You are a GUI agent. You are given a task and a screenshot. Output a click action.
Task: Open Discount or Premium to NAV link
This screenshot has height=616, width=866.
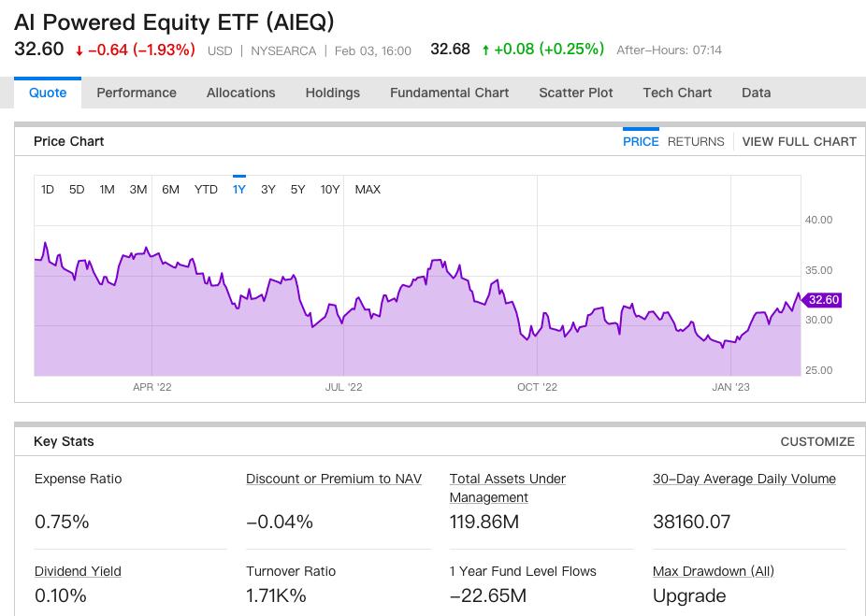coord(334,479)
